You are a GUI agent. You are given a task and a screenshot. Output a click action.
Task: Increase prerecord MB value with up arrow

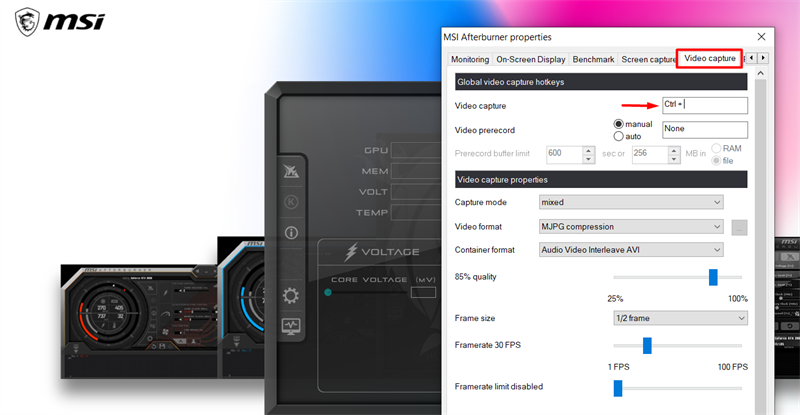(674, 150)
